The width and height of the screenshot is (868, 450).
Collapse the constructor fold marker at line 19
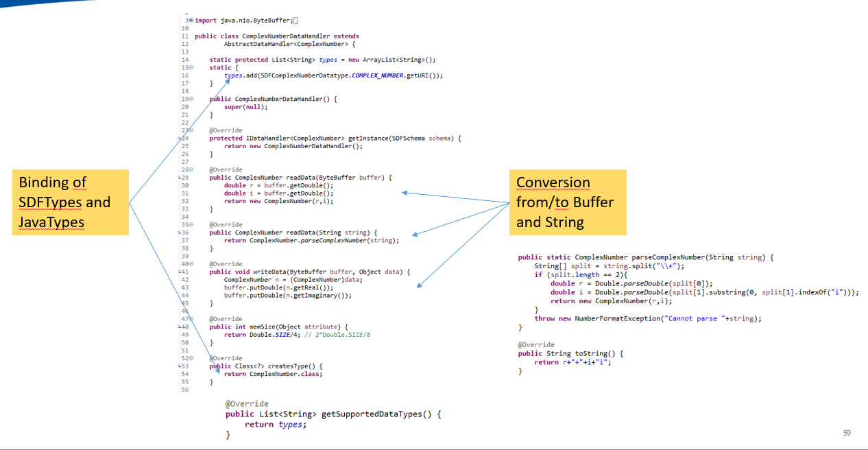tap(191, 99)
